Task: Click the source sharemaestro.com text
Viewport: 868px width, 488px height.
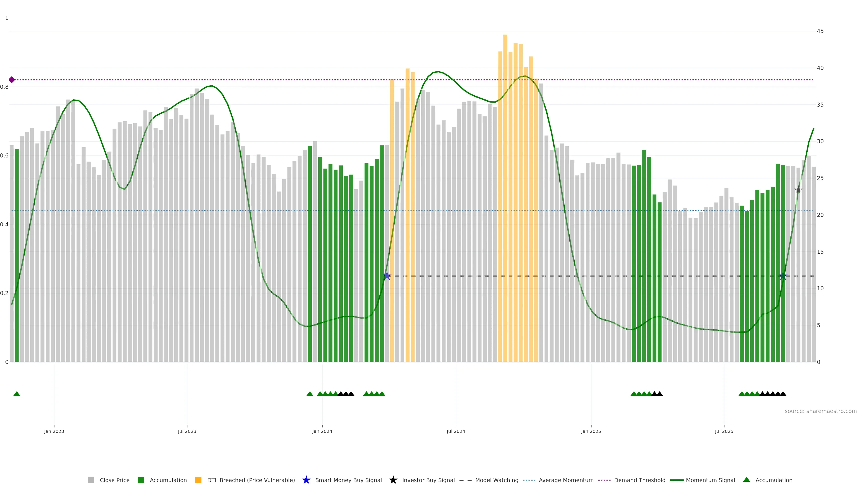Action: pyautogui.click(x=821, y=411)
